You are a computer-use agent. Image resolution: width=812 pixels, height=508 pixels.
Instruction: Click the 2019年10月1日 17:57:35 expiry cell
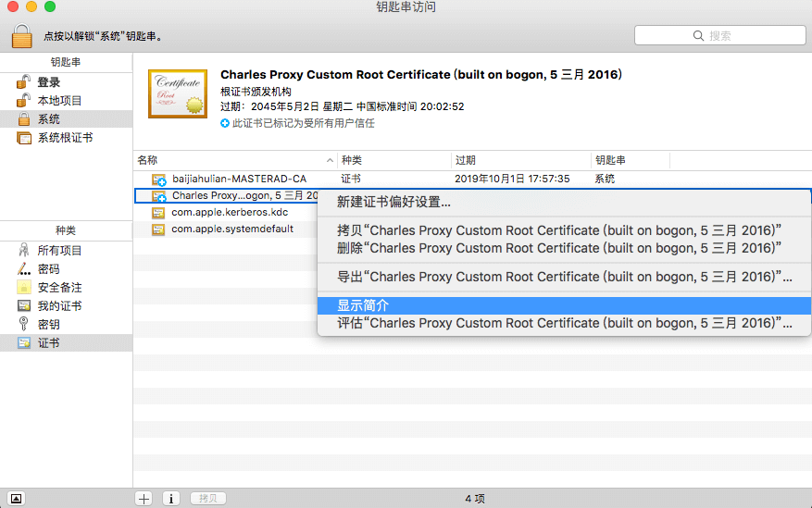(x=512, y=179)
